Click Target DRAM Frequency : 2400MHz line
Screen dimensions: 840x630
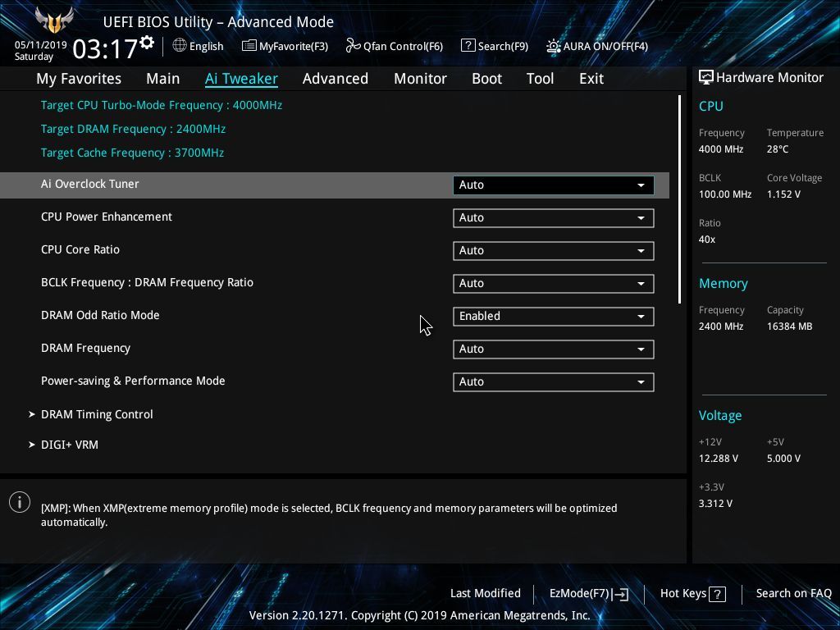point(133,129)
